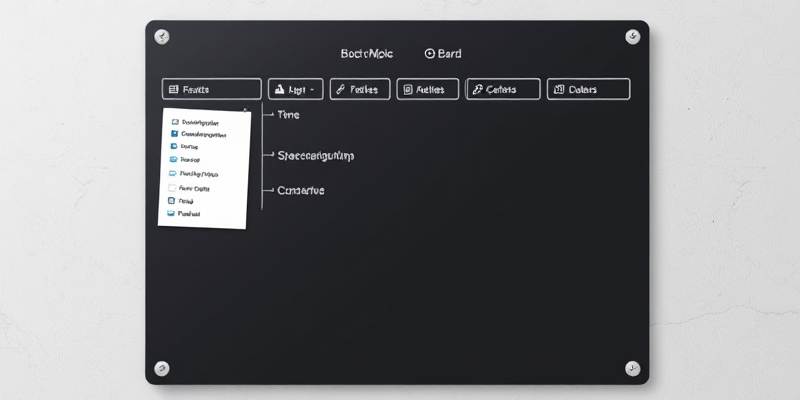Click the icon of the first white list item

click(174, 121)
